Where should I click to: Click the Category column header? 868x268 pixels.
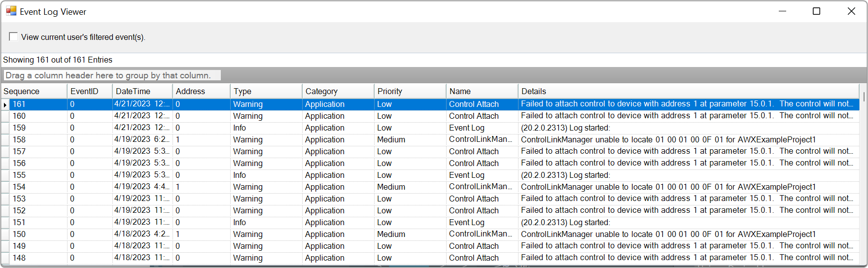[x=338, y=91]
